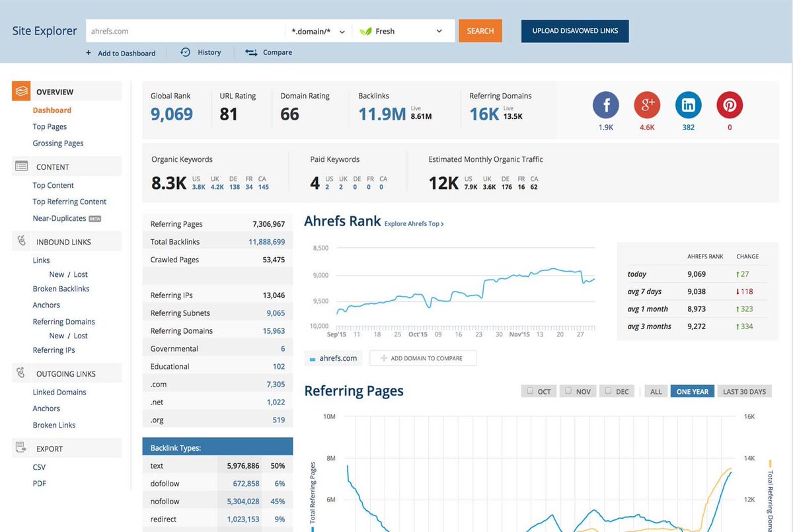The height and width of the screenshot is (532, 793).
Task: Open Grossing Pages in the sidebar
Action: point(58,143)
